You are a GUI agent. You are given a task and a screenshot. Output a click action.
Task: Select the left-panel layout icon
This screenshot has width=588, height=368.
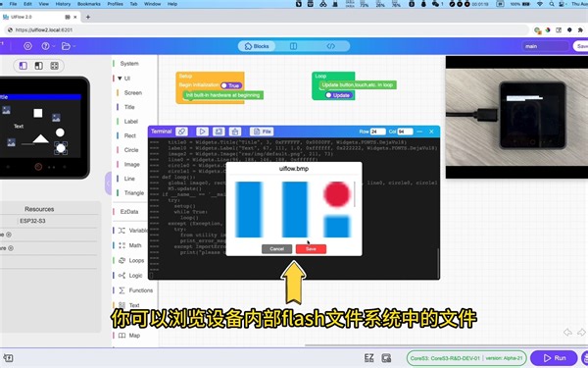point(24,66)
